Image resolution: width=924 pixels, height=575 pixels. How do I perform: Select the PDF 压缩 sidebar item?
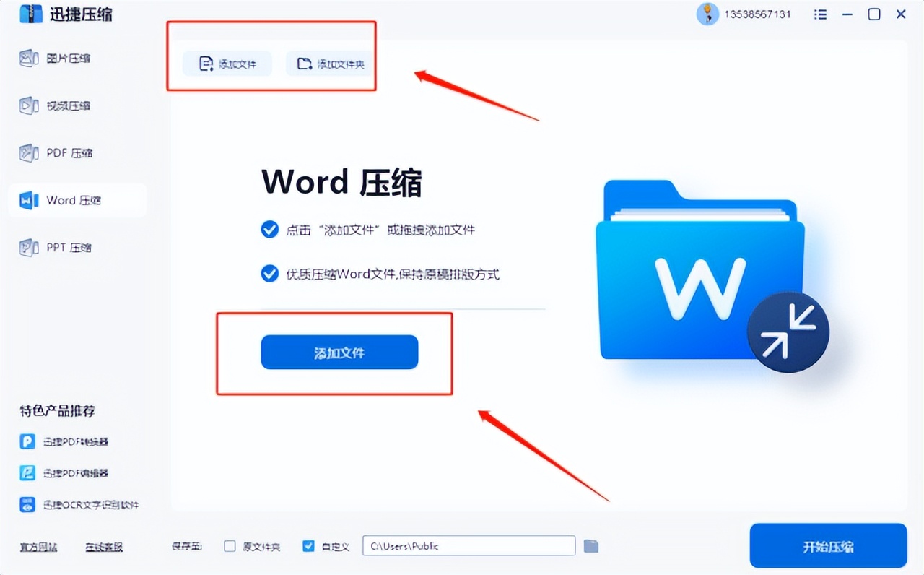point(55,153)
